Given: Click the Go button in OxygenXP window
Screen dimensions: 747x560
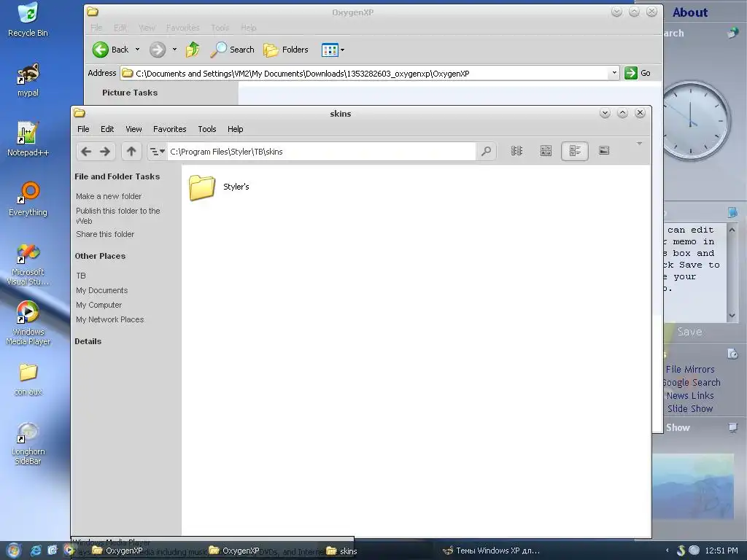Looking at the screenshot, I should point(638,73).
